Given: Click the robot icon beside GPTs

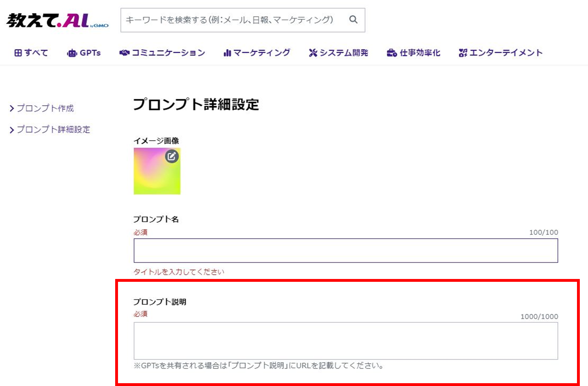Looking at the screenshot, I should pyautogui.click(x=72, y=53).
